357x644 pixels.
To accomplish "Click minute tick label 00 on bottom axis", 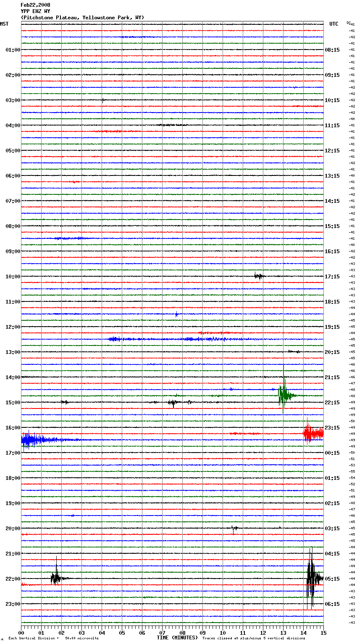I will tap(21, 633).
